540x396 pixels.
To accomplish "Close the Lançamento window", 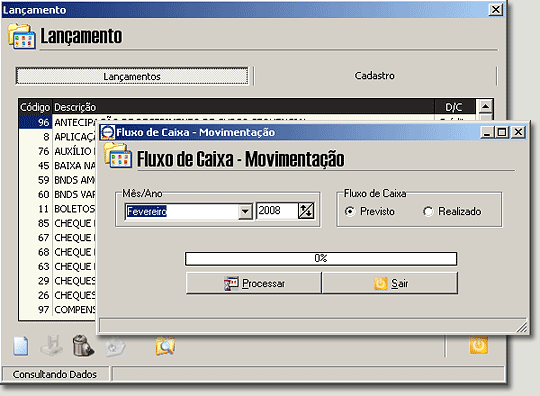I will (x=496, y=10).
